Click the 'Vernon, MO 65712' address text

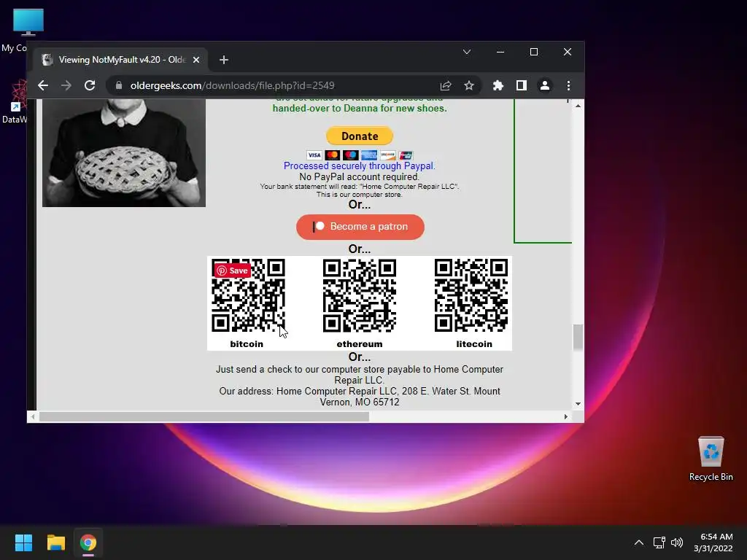point(360,402)
